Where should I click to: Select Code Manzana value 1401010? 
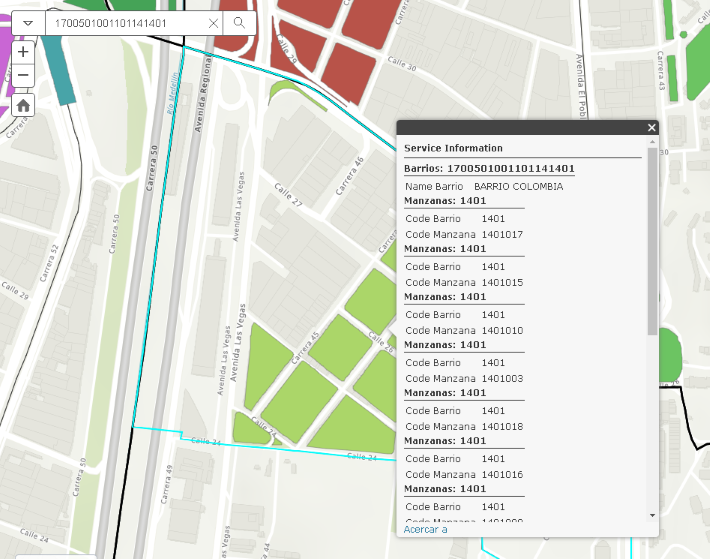coord(502,330)
